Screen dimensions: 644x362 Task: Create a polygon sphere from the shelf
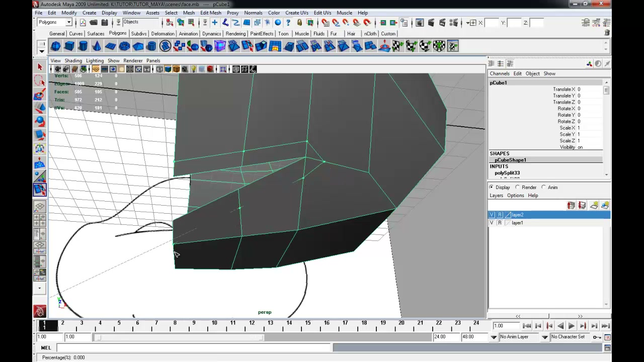56,46
